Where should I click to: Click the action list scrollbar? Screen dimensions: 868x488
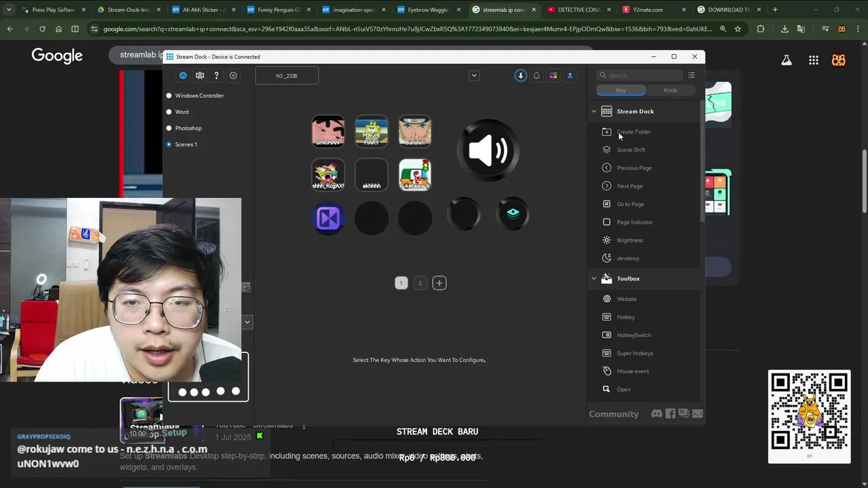pos(702,161)
